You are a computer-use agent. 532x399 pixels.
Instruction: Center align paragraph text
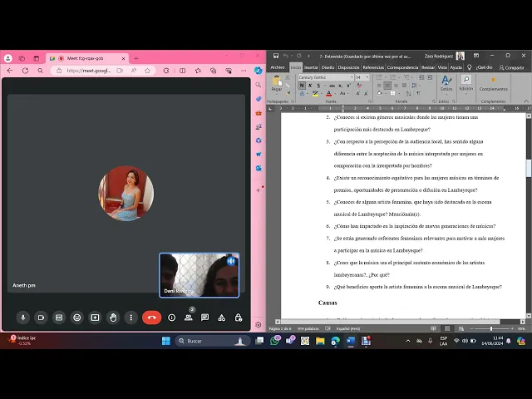tap(387, 86)
